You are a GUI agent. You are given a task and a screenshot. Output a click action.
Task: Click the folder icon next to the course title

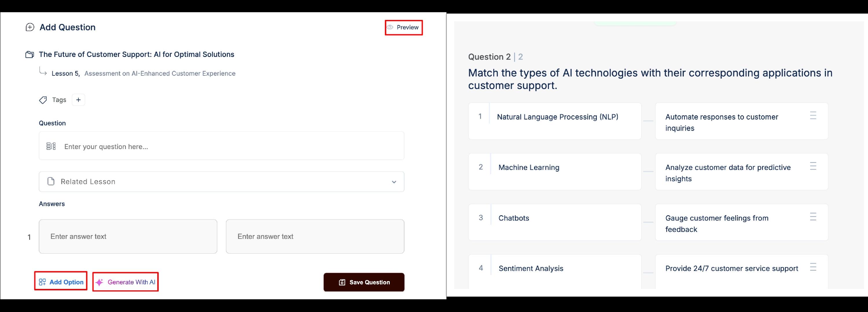[30, 55]
